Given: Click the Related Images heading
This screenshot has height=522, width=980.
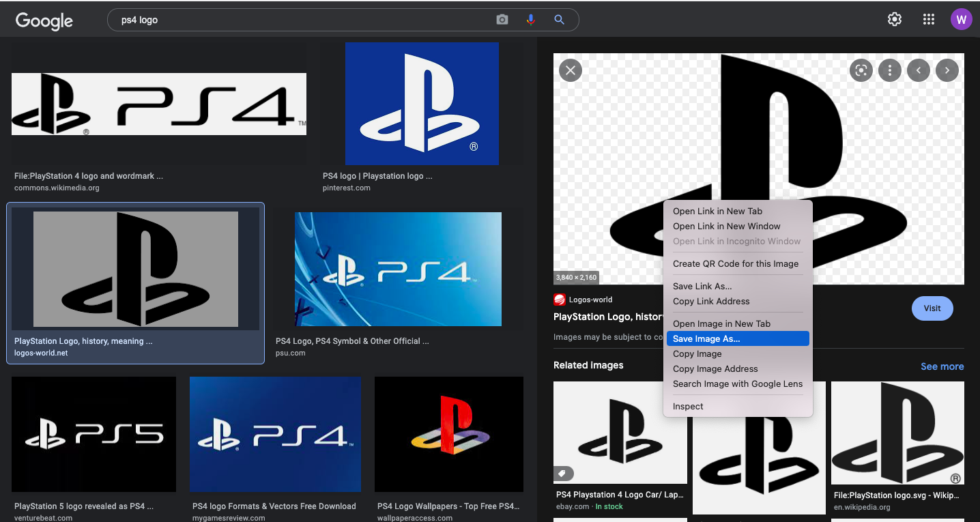Looking at the screenshot, I should (x=588, y=365).
